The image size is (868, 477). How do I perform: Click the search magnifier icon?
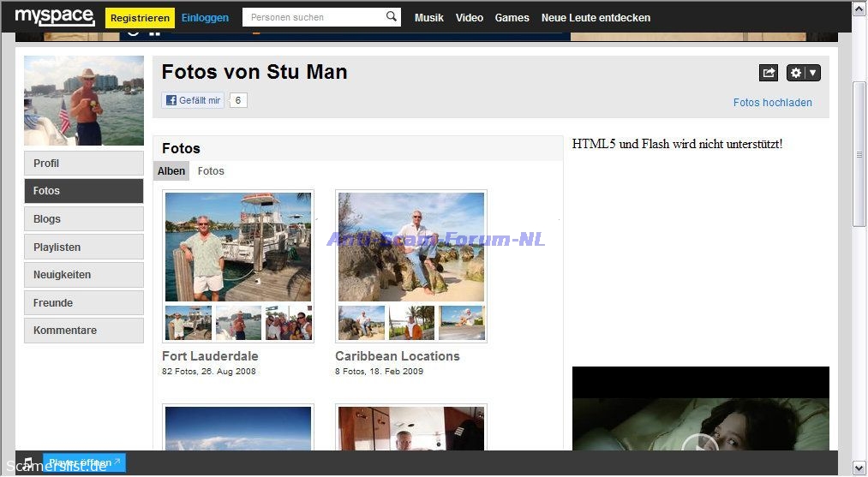[x=391, y=17]
